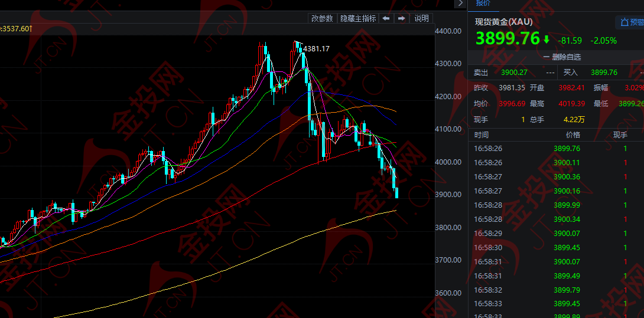This screenshot has height=318, width=644.
Task: Click the minus icon beside 删除自选
Action: click(546, 57)
